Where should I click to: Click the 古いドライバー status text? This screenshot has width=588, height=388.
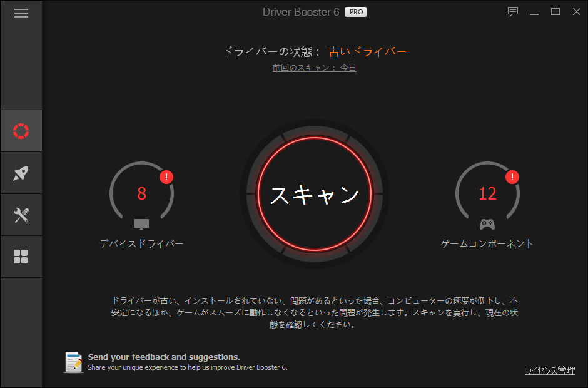click(368, 51)
